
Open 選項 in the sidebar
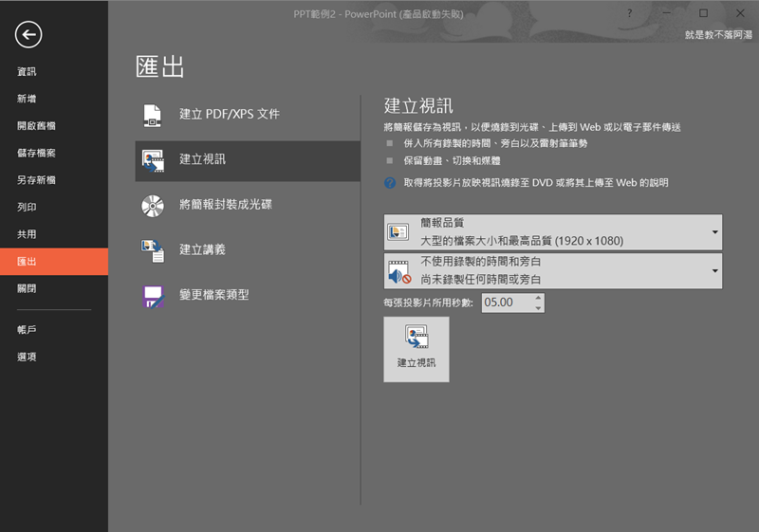pyautogui.click(x=27, y=357)
